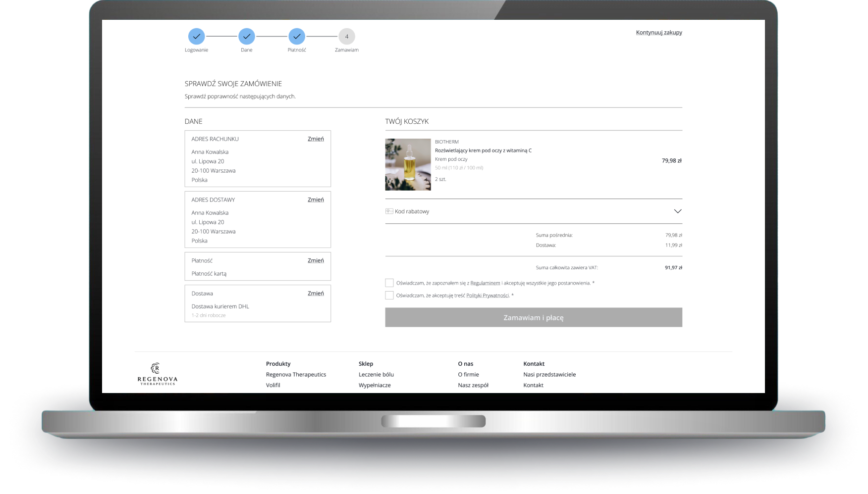868x494 pixels.
Task: Select step 4 Zamawiam circle
Action: [x=347, y=37]
